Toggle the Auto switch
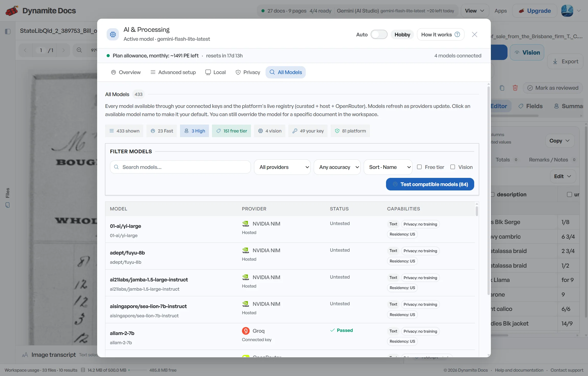Viewport: 588px width, 376px height. 379,34
